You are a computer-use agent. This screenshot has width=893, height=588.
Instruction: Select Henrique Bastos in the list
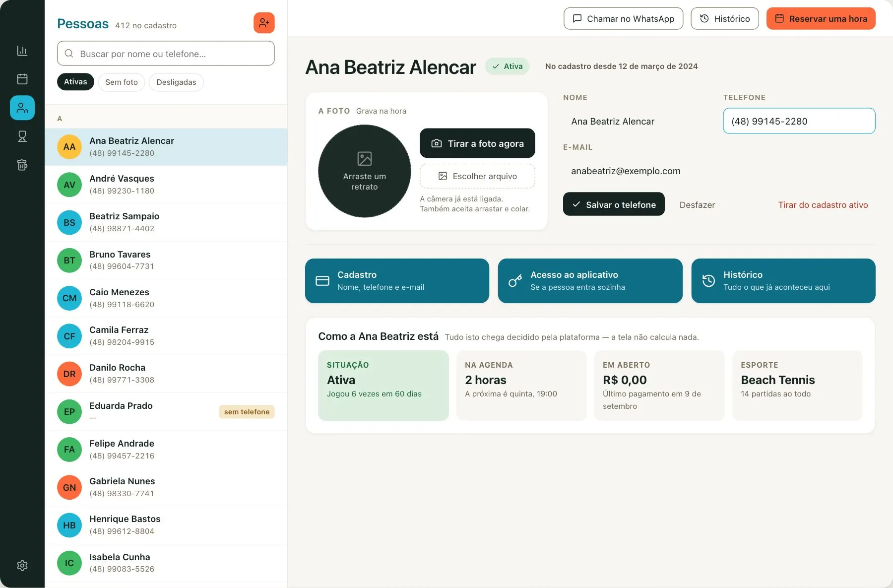166,525
